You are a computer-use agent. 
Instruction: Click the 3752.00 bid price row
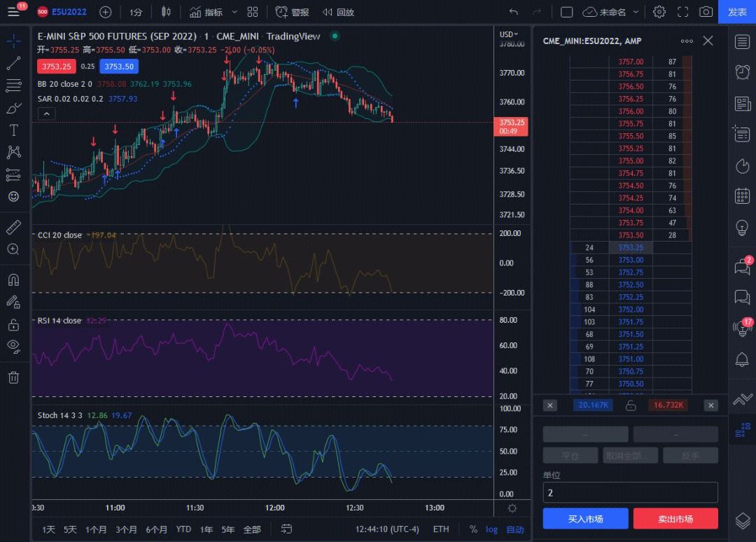[631, 310]
